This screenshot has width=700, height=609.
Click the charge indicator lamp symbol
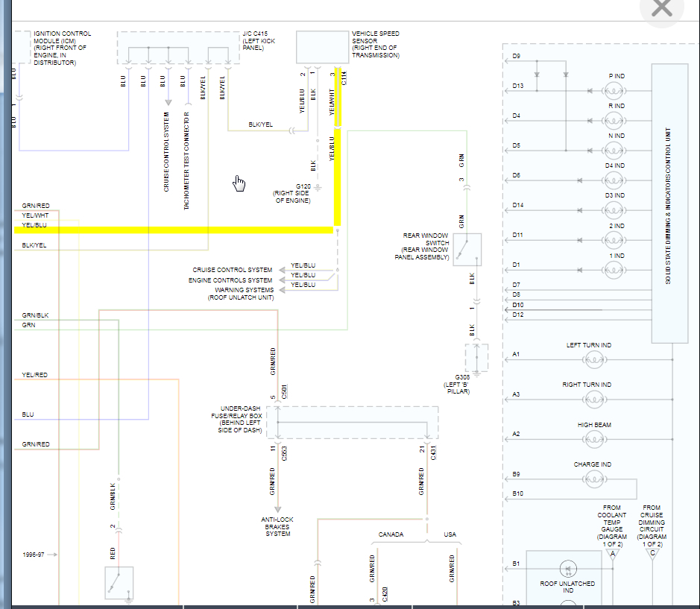pos(594,479)
